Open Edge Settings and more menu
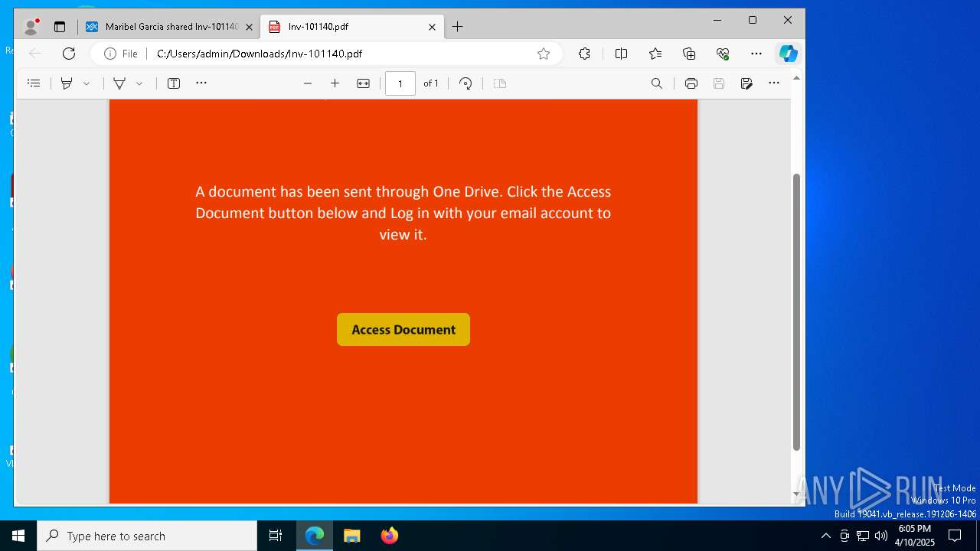980x551 pixels. tap(756, 54)
